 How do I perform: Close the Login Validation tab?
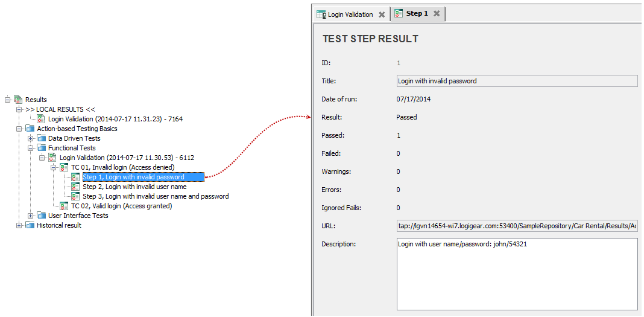tap(382, 14)
